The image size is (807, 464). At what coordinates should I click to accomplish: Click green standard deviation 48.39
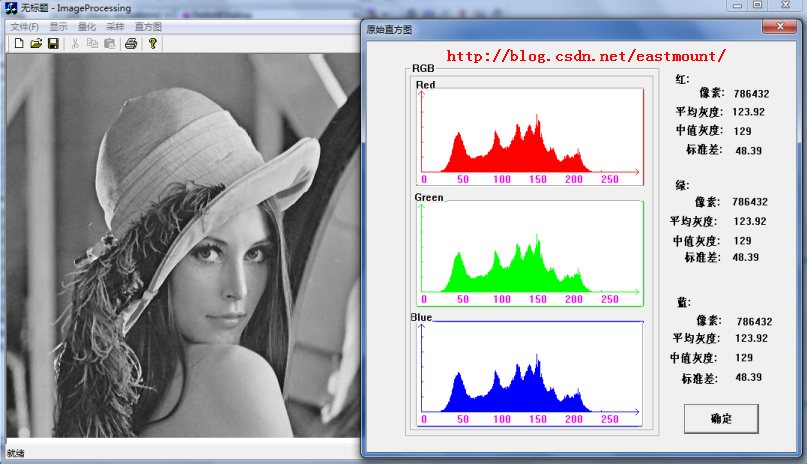pyautogui.click(x=746, y=257)
